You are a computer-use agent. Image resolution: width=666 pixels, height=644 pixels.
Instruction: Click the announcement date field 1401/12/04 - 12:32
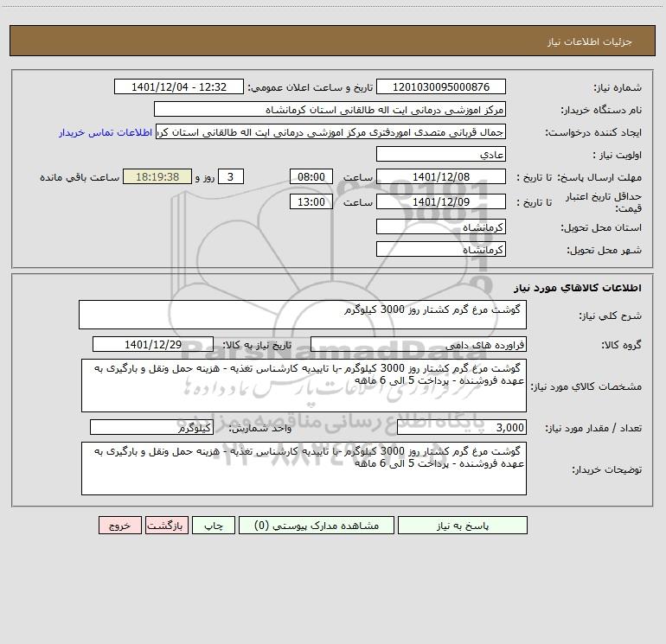pyautogui.click(x=179, y=86)
